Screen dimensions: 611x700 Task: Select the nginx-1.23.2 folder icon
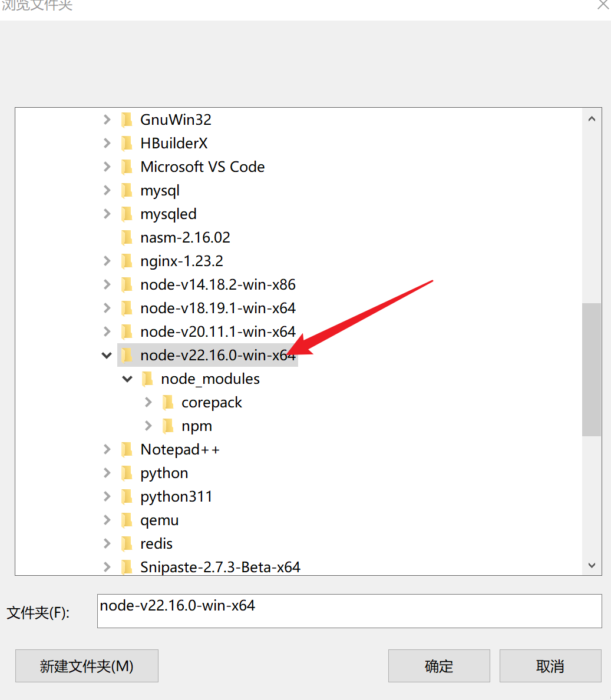point(127,260)
